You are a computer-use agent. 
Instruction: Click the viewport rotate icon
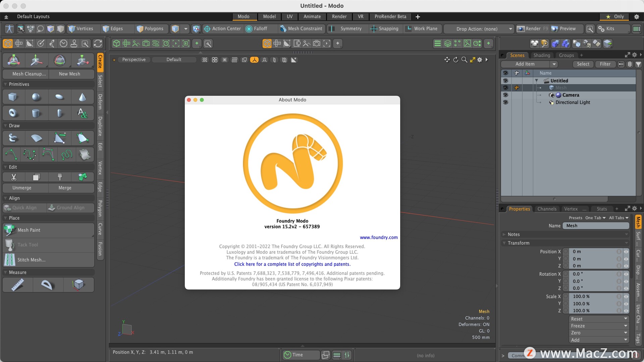click(456, 59)
